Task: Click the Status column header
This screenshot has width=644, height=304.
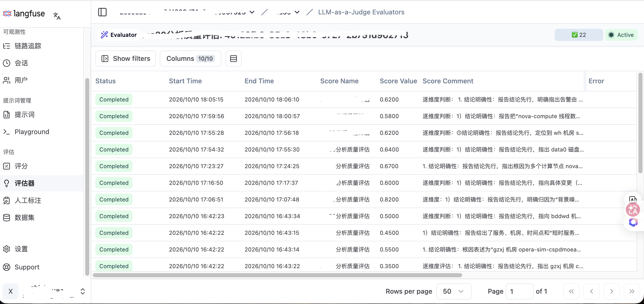Action: (x=105, y=81)
